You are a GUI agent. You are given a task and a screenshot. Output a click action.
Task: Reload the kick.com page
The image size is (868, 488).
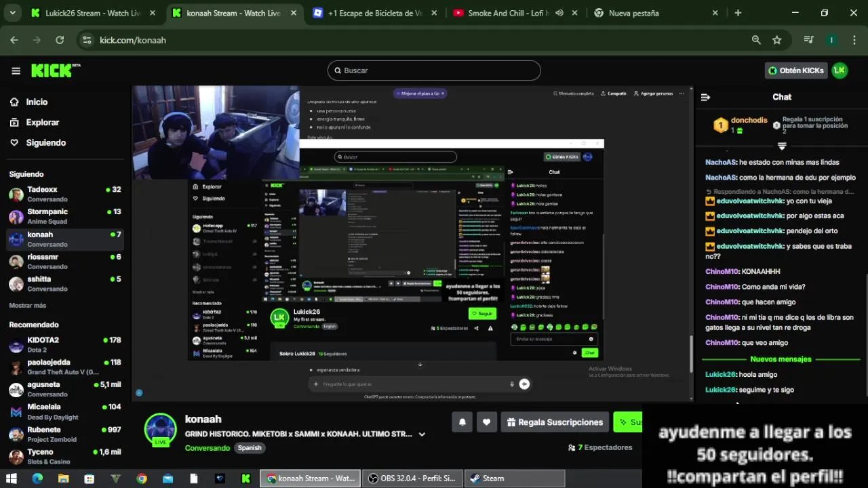click(60, 40)
